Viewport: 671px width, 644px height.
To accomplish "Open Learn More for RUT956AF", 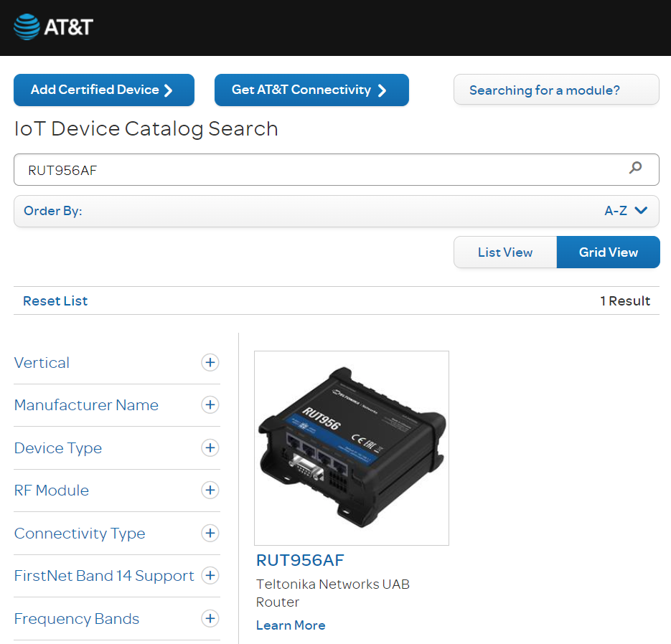I will 291,625.
